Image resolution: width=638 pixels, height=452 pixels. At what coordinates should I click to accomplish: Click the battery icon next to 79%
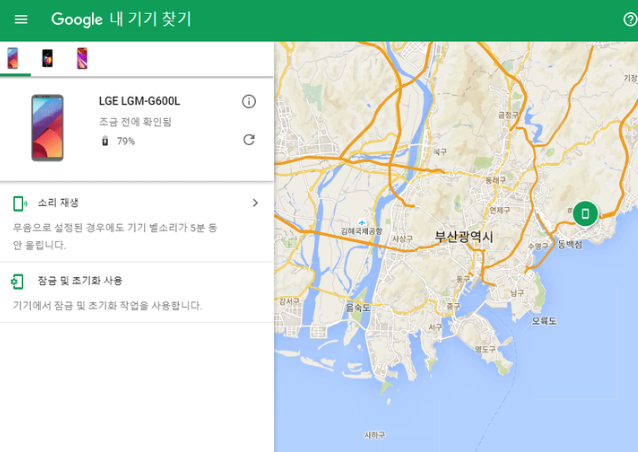click(x=105, y=141)
